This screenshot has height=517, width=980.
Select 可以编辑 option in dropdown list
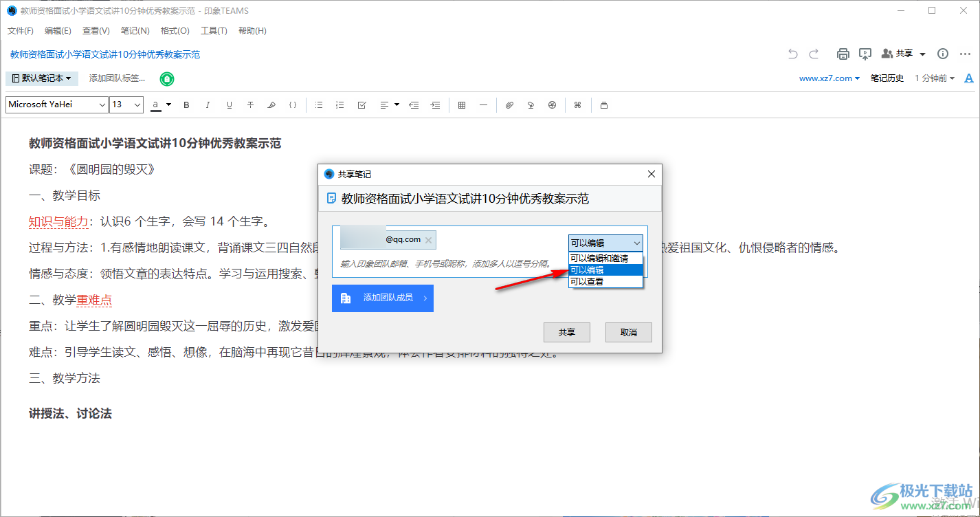click(605, 270)
